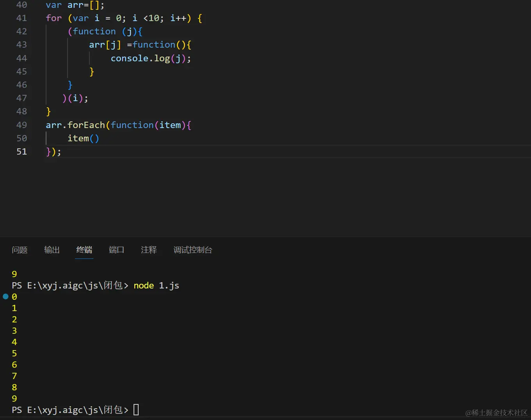Open the 端口 tab
Viewport: 531px width, 420px height.
pos(116,250)
